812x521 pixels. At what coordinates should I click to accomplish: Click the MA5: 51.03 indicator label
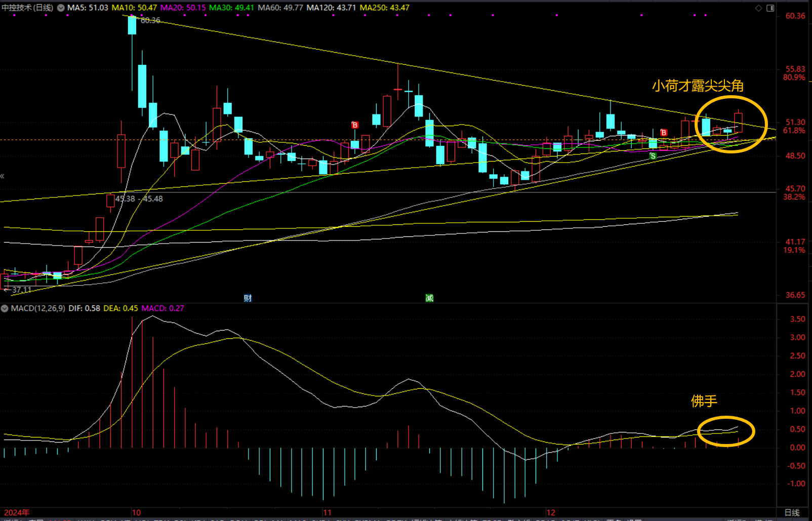tap(88, 8)
